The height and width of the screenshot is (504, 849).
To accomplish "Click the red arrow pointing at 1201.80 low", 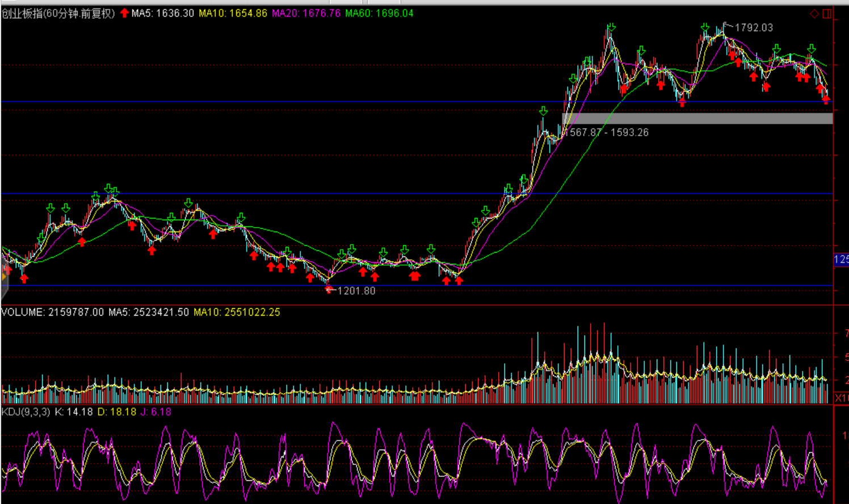I will (x=330, y=290).
